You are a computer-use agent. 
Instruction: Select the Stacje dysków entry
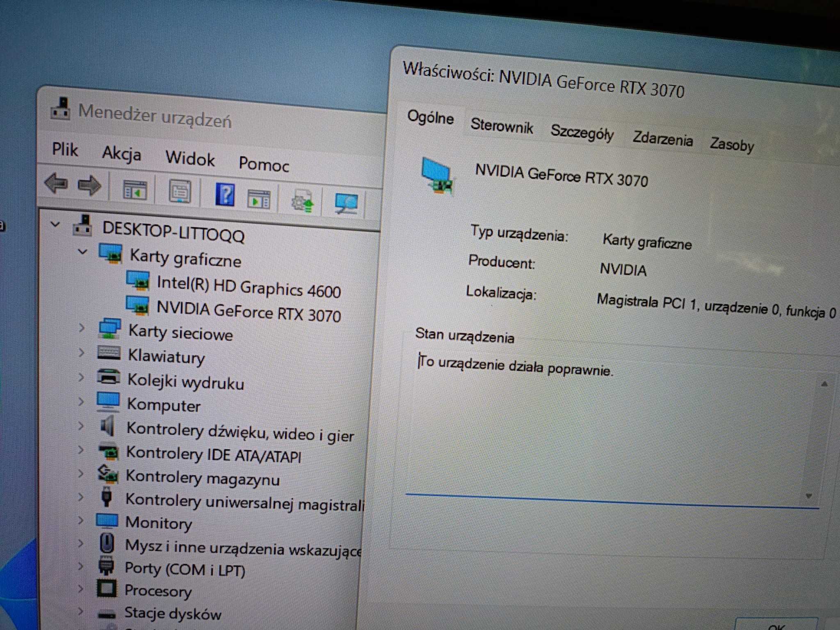(173, 614)
